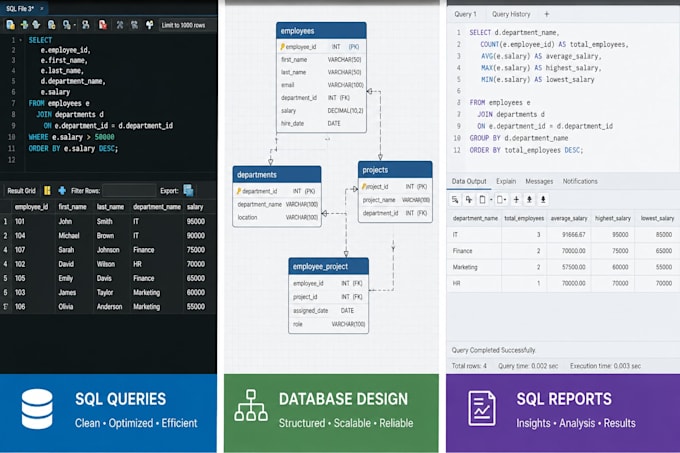
Task: Click the hierarchy icon in Database Design banner
Action: click(x=251, y=405)
